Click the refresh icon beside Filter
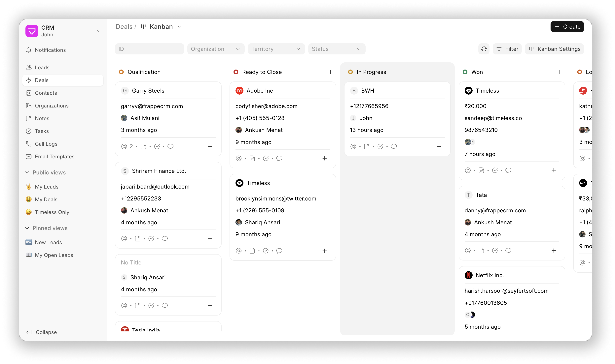The image size is (615, 364). [484, 49]
